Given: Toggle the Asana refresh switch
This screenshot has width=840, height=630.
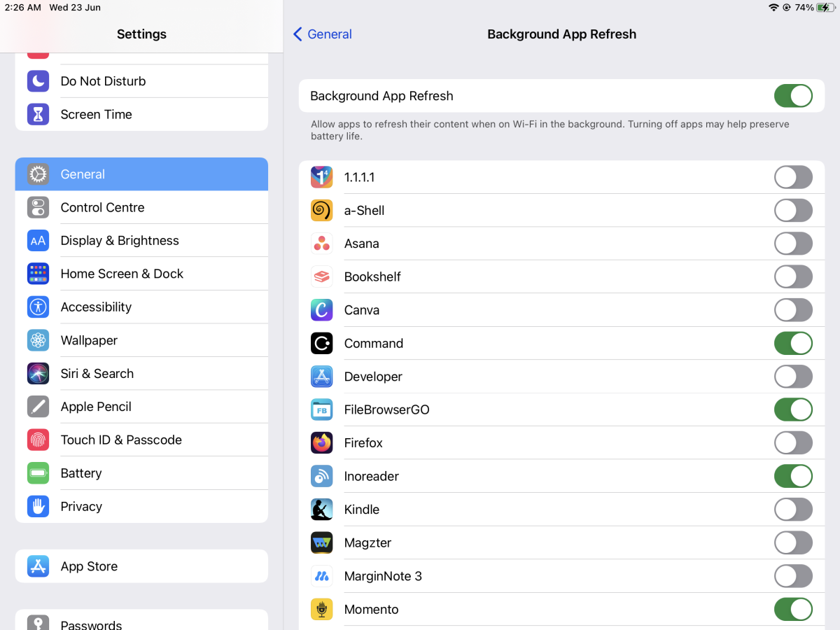Looking at the screenshot, I should (x=793, y=244).
